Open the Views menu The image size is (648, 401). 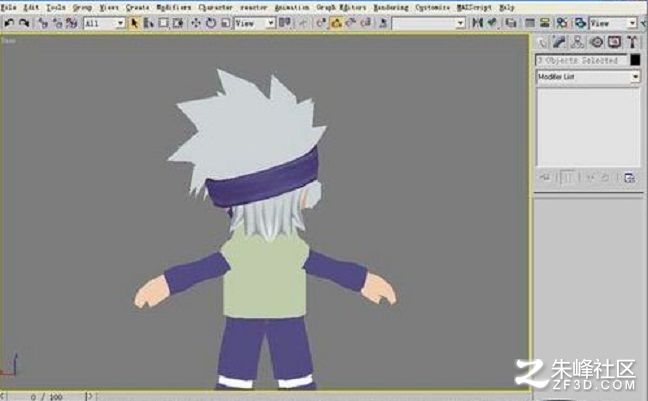[x=109, y=7]
